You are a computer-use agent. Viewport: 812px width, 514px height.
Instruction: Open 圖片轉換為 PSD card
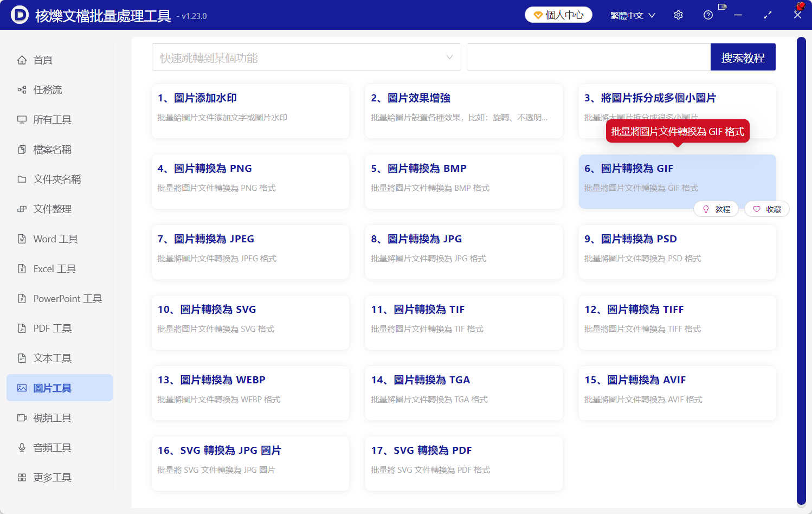coord(678,252)
